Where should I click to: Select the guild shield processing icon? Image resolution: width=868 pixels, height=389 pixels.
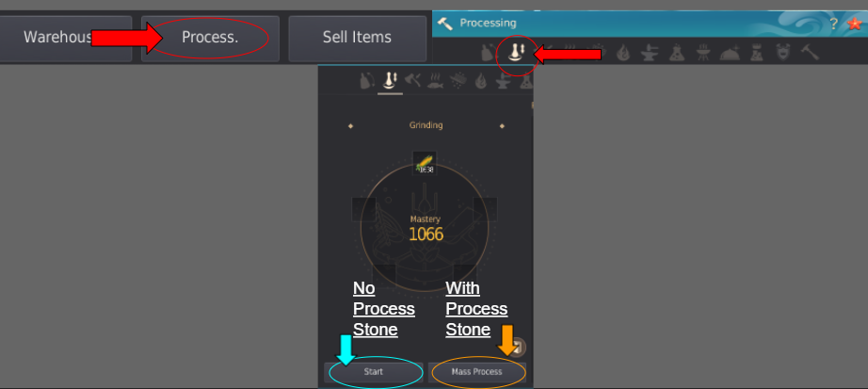pyautogui.click(x=782, y=53)
